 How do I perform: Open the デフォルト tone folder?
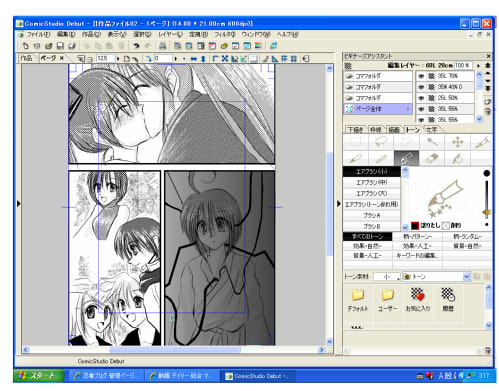(x=358, y=300)
